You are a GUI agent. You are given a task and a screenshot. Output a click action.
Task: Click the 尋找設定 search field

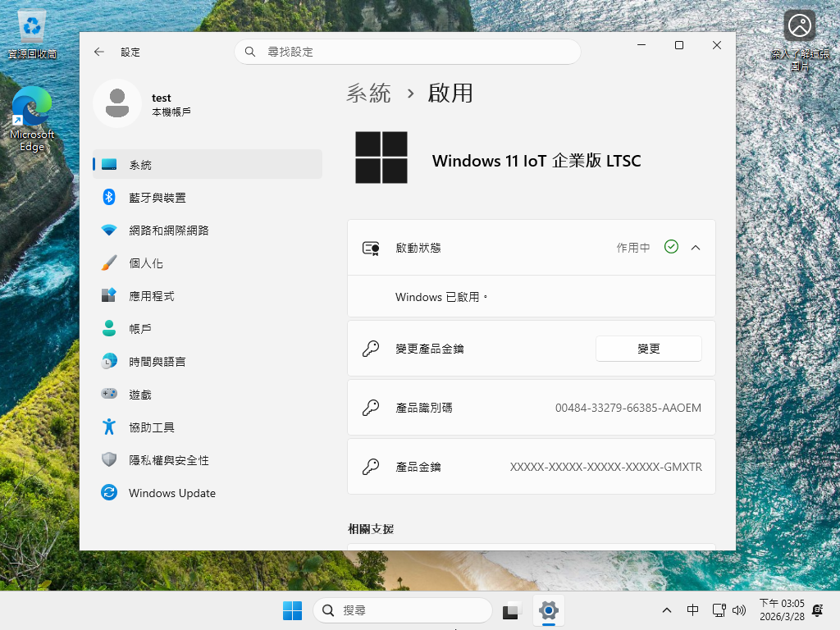pos(408,52)
